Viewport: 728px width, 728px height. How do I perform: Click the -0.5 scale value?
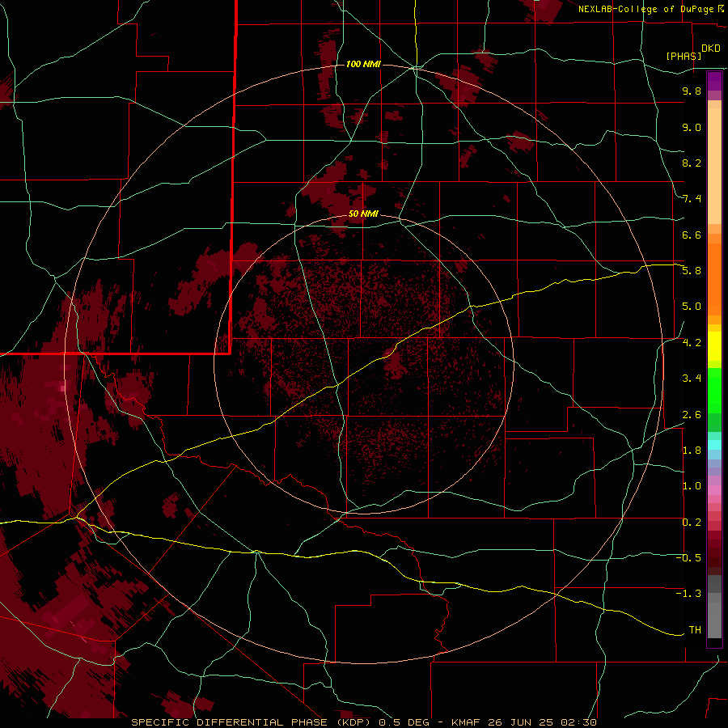point(688,558)
